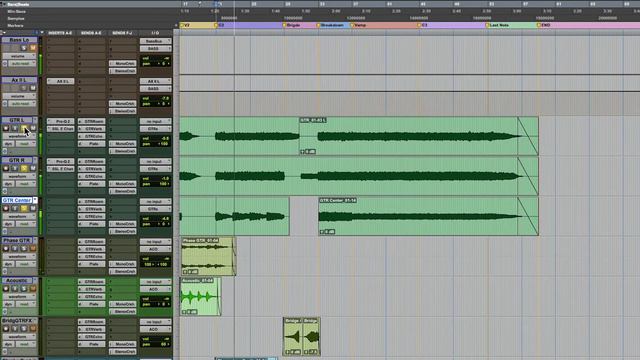This screenshot has height=360, width=640.
Task: Open GTR L output selector GTRs
Action: [x=156, y=129]
